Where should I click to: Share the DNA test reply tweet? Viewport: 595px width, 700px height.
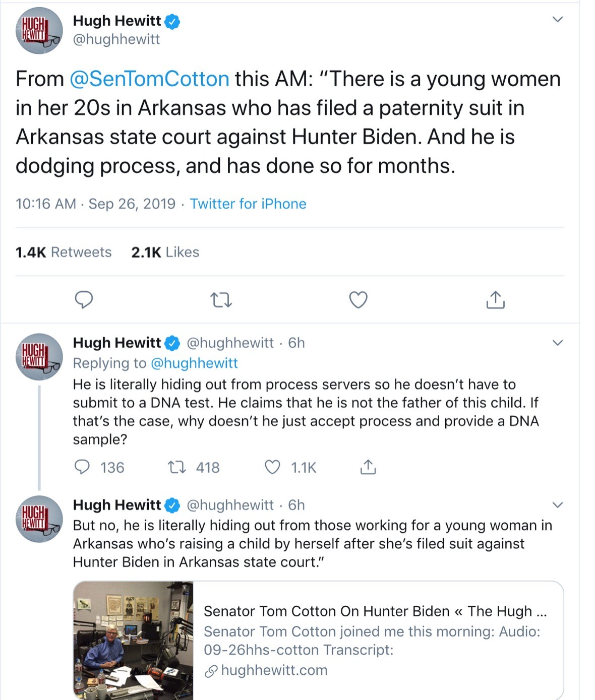coord(368,467)
